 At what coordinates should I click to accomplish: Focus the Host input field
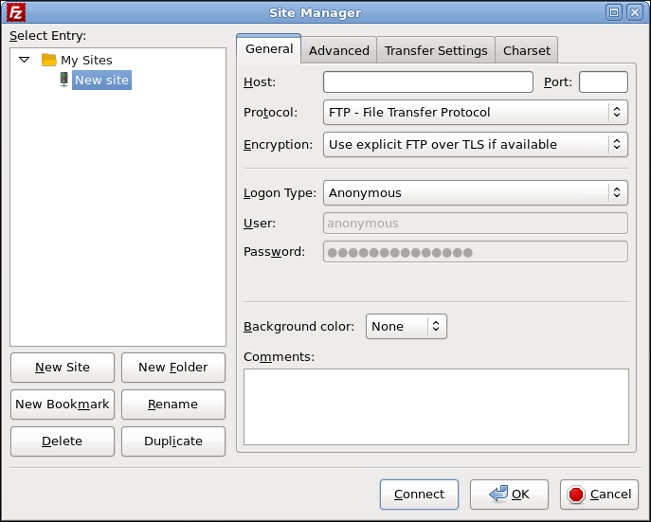tap(428, 82)
